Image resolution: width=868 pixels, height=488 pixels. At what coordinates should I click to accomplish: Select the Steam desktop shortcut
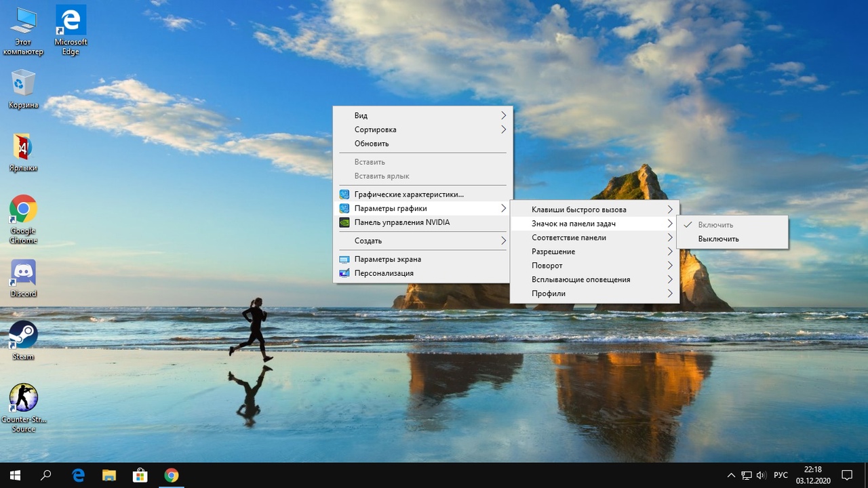(x=23, y=341)
